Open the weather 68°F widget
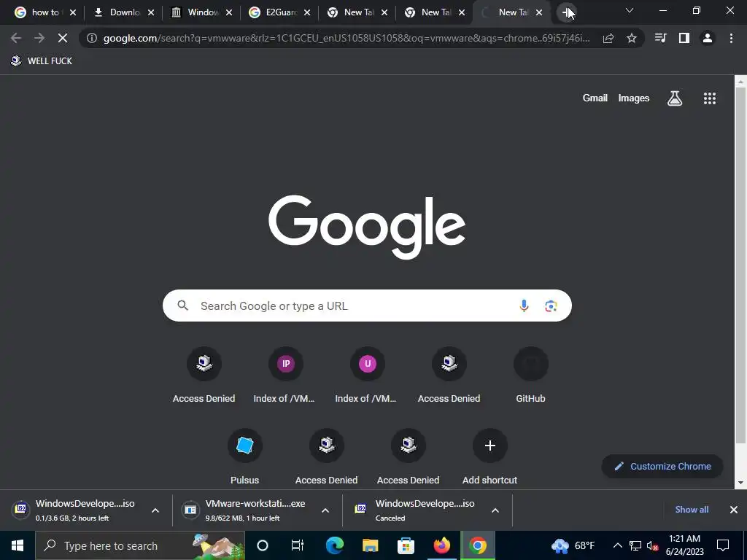The height and width of the screenshot is (560, 747). pyautogui.click(x=573, y=545)
